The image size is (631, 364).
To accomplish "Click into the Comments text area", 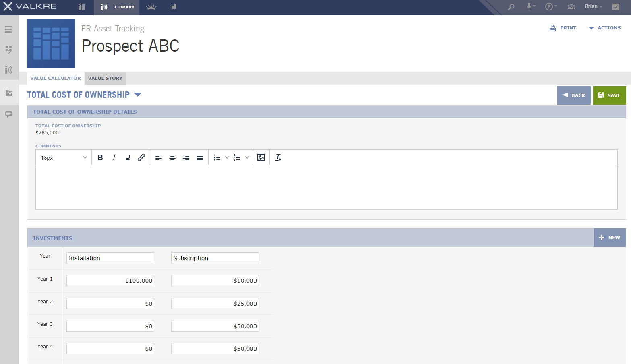I will tap(327, 187).
